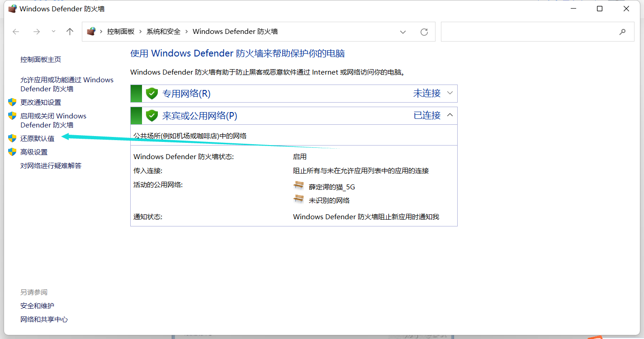
Task: Click shield icon beside 还原默认值
Action: coord(12,138)
